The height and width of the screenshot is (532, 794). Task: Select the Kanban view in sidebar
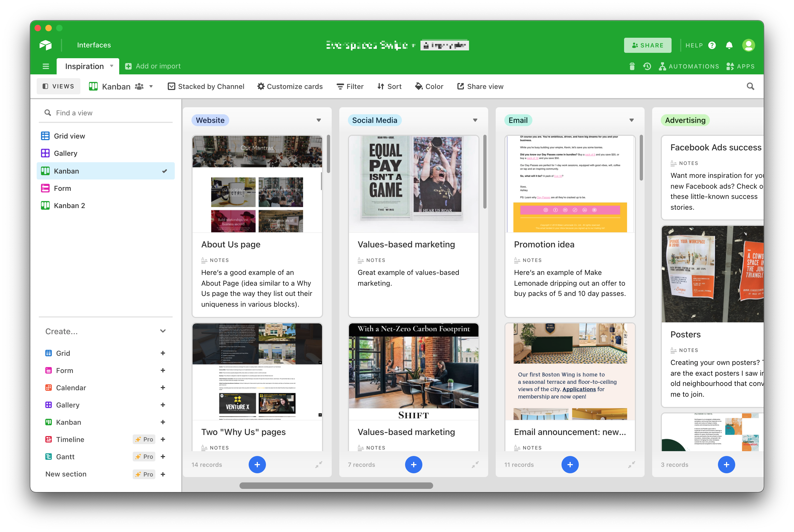(105, 171)
